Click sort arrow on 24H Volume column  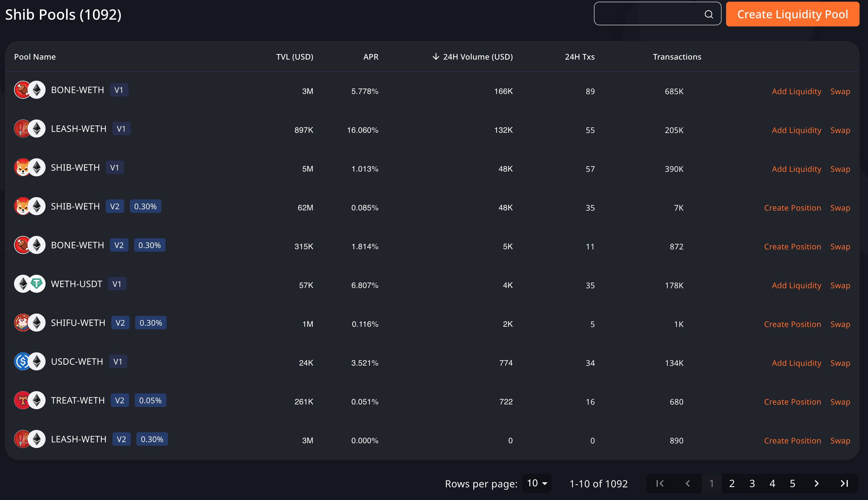pyautogui.click(x=435, y=57)
